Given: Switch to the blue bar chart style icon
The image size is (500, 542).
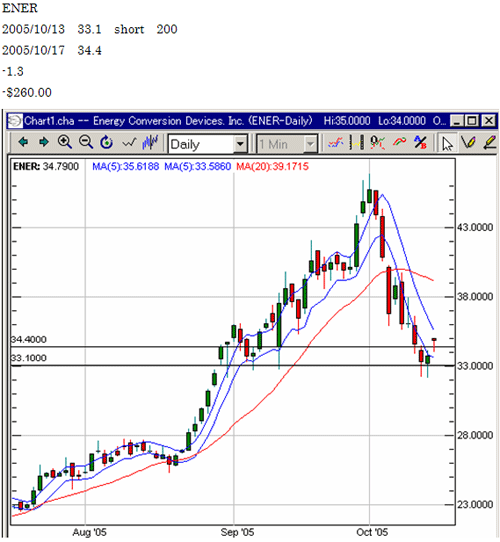Looking at the screenshot, I should coord(150,142).
